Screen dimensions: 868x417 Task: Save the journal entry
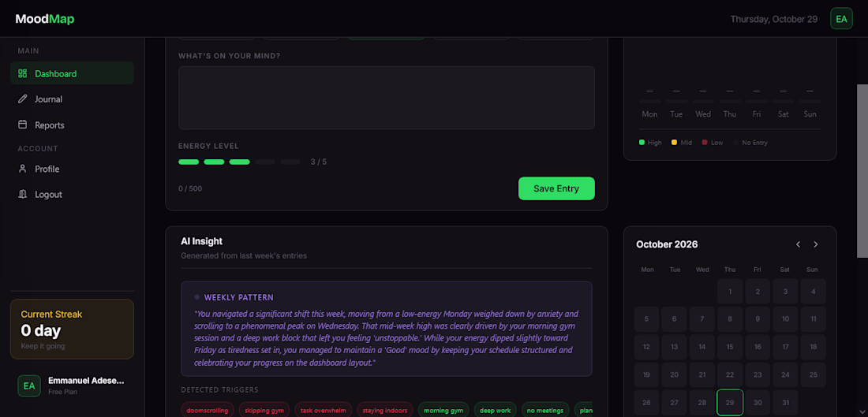click(x=556, y=188)
